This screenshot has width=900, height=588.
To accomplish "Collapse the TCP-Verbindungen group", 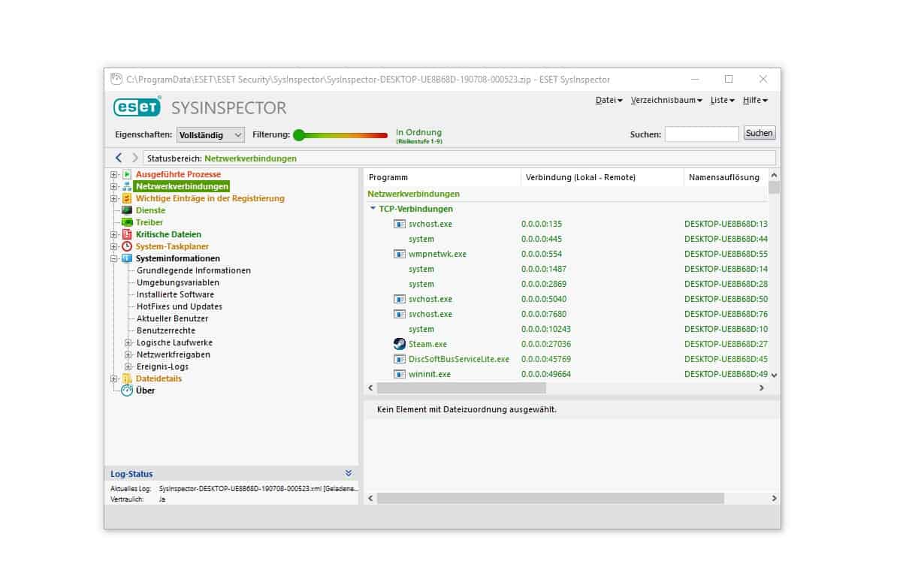I will (x=373, y=209).
